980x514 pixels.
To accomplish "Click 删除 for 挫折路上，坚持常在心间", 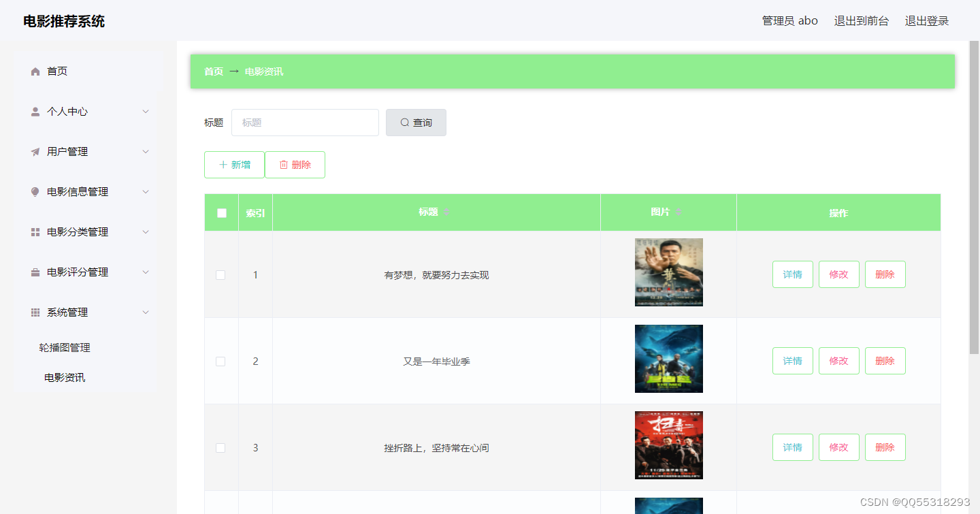I will 885,447.
